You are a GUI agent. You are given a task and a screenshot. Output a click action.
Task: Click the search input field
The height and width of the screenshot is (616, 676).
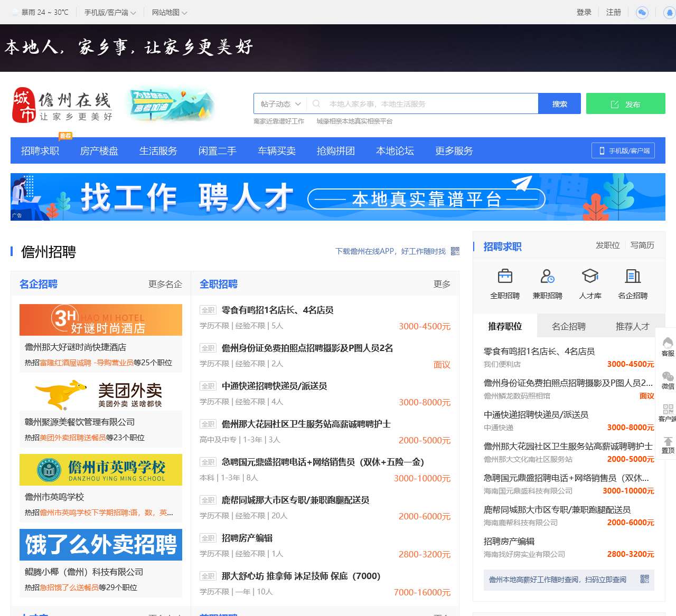click(428, 104)
